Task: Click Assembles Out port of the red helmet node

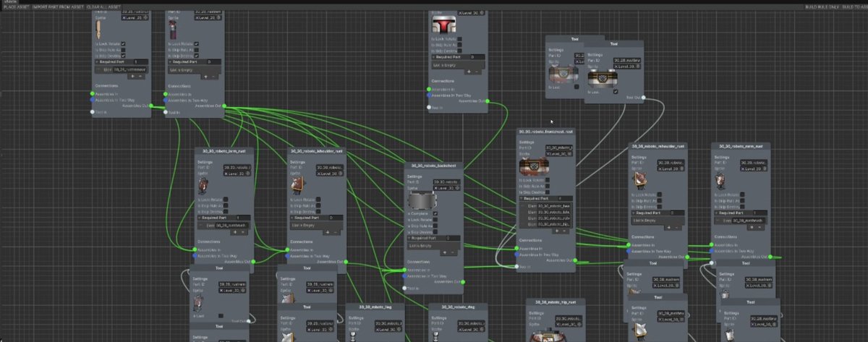Action: [488, 101]
